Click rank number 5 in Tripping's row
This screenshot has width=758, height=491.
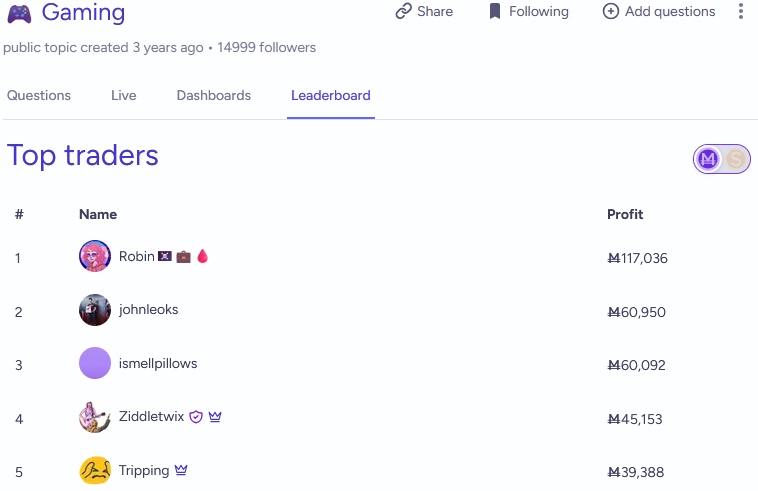point(19,472)
